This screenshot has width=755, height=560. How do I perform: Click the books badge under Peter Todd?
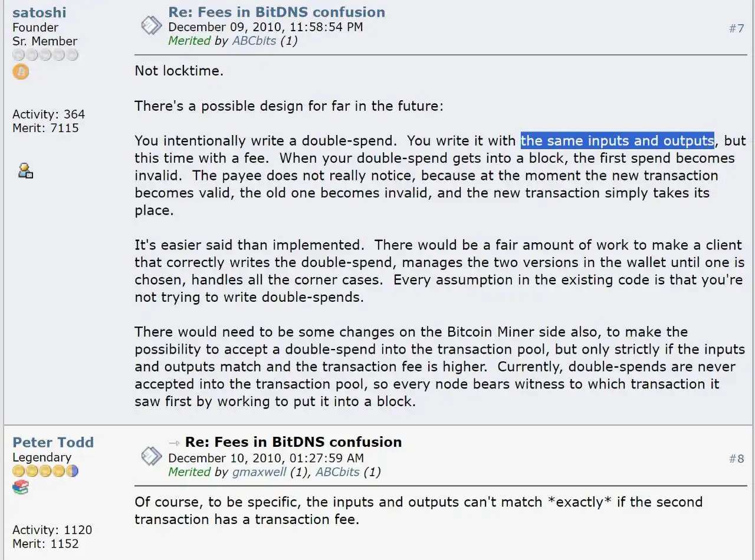[x=21, y=487]
